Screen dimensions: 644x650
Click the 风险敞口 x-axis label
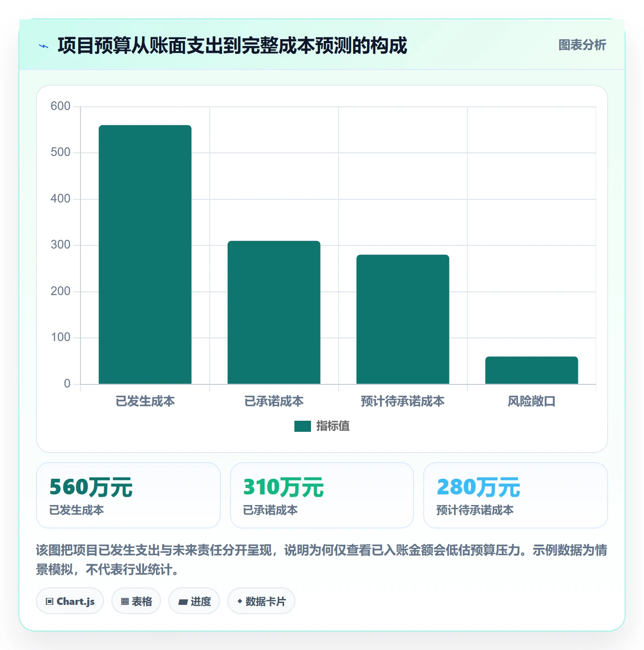click(x=531, y=401)
